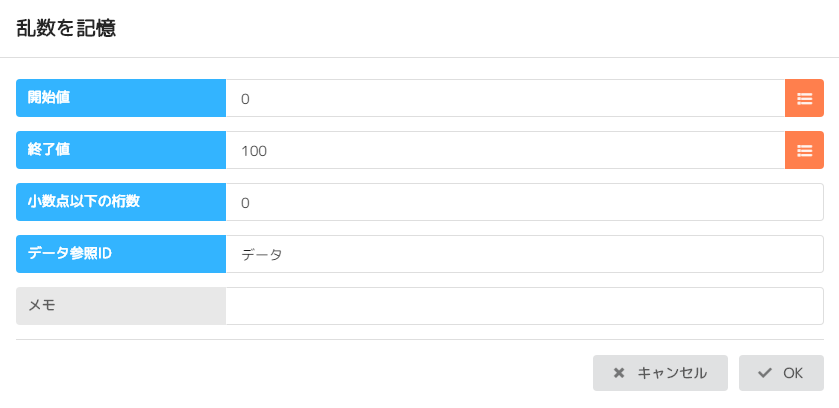Click the blue 終了値 label
Viewport: 839px width, 408px height.
pyautogui.click(x=120, y=150)
